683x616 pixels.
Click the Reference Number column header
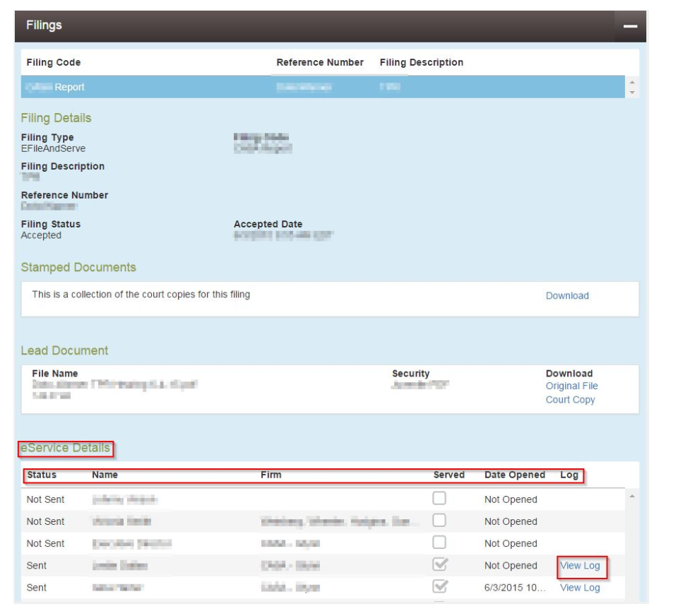pyautogui.click(x=320, y=62)
